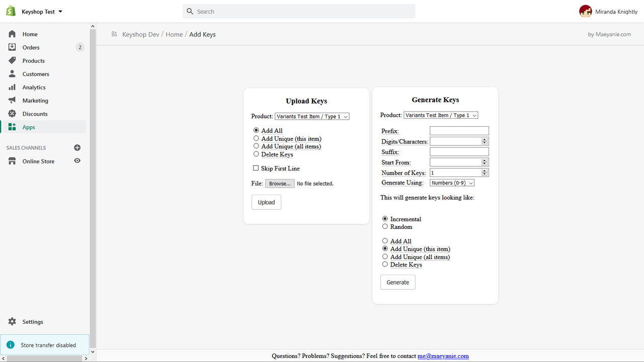
Task: Enable the Skip First Line checkbox
Action: point(256,168)
